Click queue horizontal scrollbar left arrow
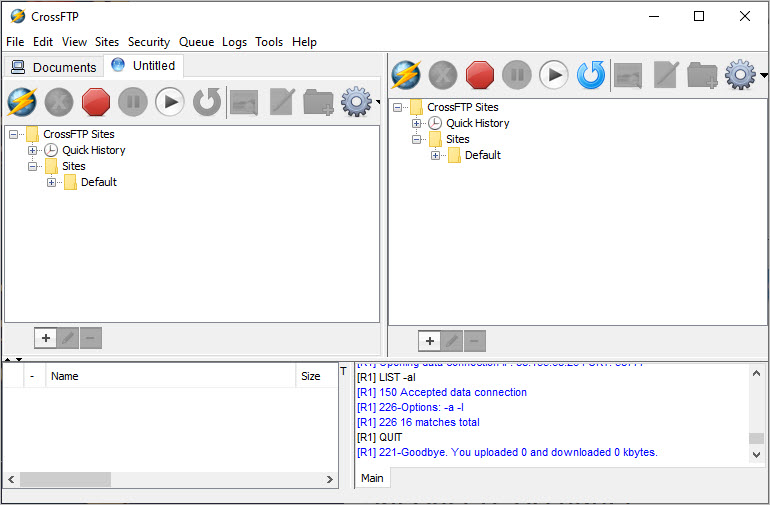Screen dimensions: 770x505 11,479
